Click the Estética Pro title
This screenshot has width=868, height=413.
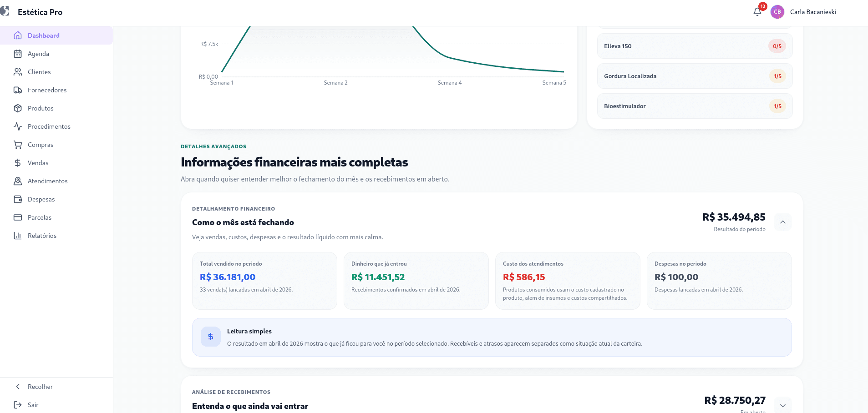[x=40, y=12]
